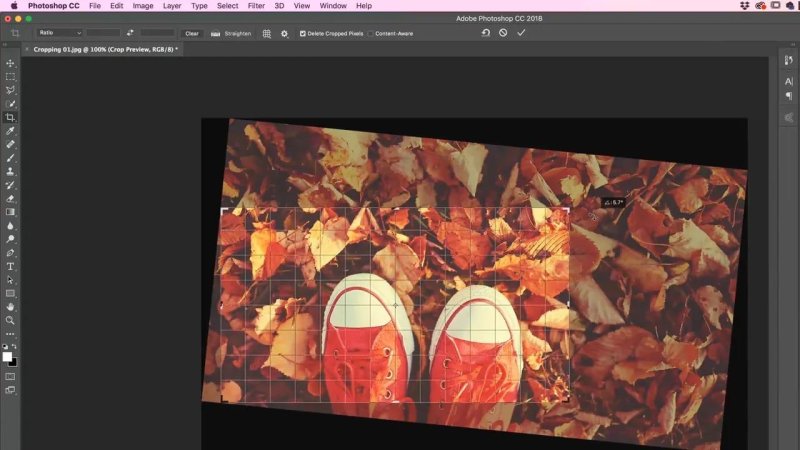Screen dimensions: 800x450
Task: Open the Filter menu
Action: pos(256,6)
